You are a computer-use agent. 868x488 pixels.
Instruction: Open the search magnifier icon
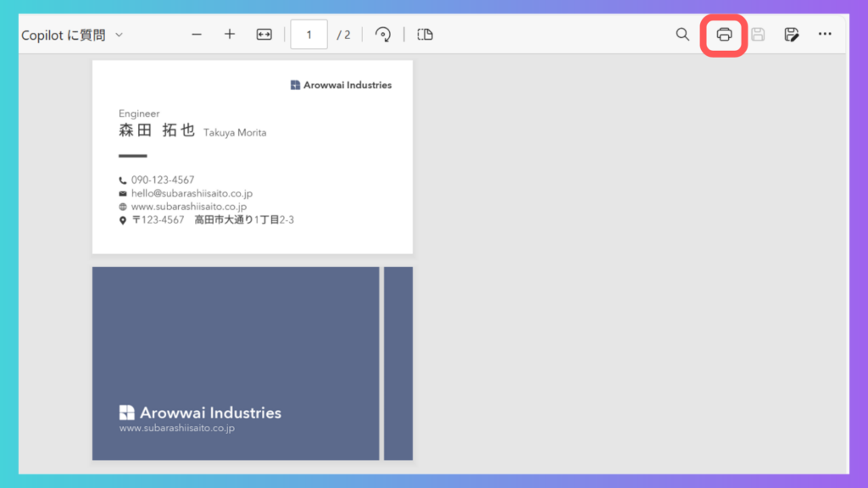(682, 35)
